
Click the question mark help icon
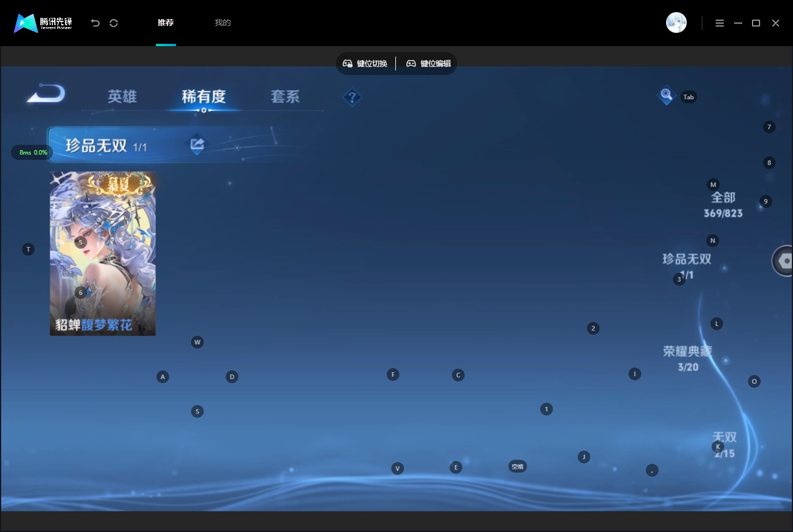351,98
